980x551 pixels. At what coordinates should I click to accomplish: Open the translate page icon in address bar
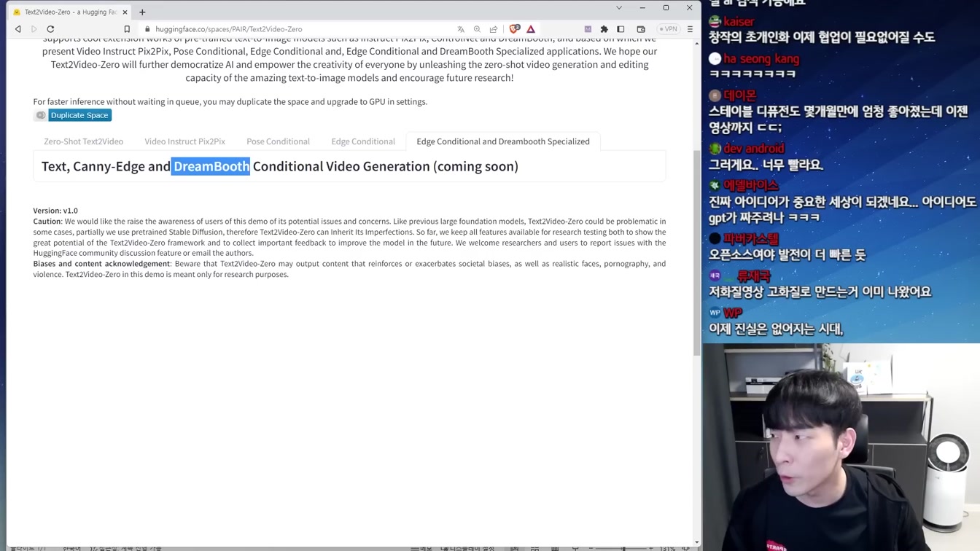[461, 29]
